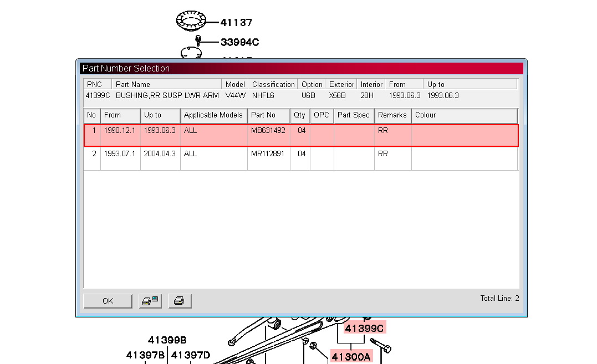Click the Part Spec column header
The width and height of the screenshot is (597, 364).
354,115
